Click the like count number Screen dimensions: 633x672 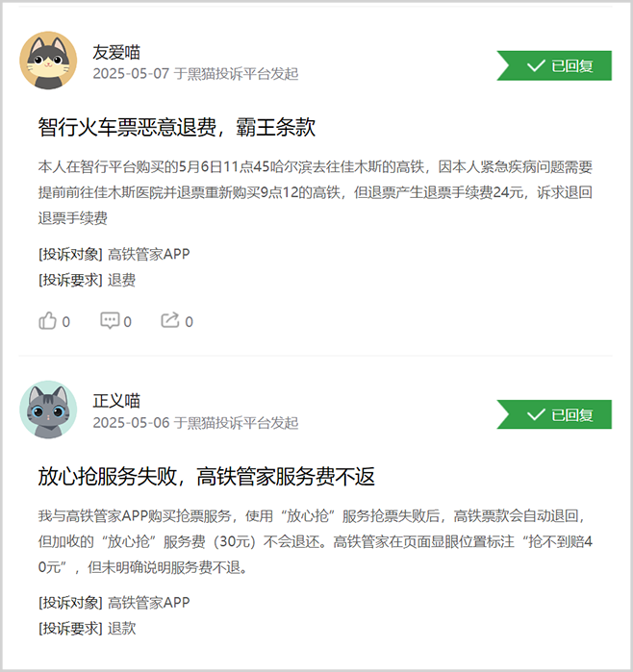coord(66,321)
